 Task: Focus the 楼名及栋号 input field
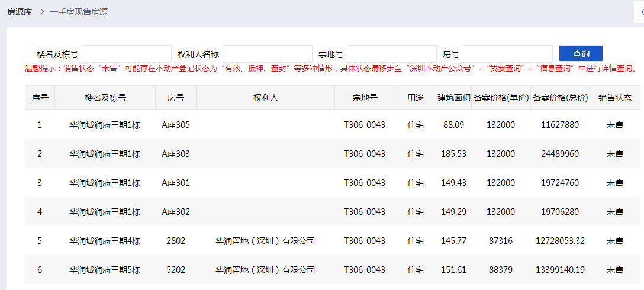click(x=127, y=54)
